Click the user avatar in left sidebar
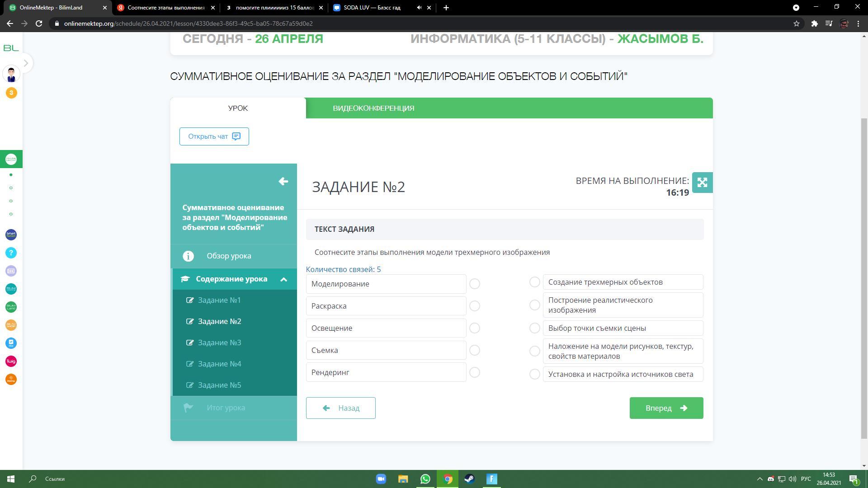The height and width of the screenshot is (488, 868). [x=11, y=74]
